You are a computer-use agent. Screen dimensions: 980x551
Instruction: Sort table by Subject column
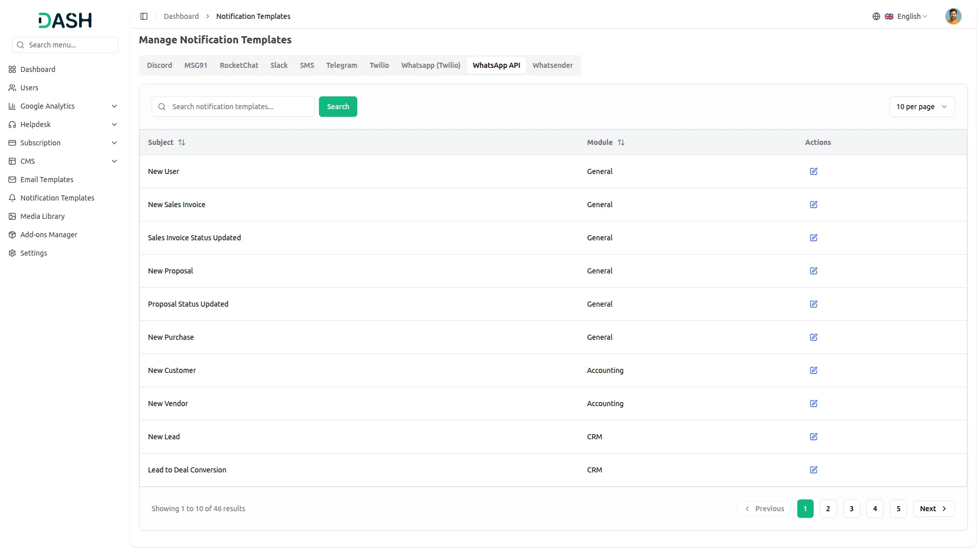182,142
